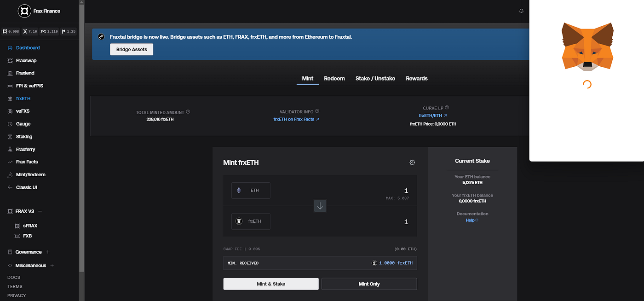Open Fraxlend from the sidebar
The height and width of the screenshot is (301, 644).
tap(25, 73)
